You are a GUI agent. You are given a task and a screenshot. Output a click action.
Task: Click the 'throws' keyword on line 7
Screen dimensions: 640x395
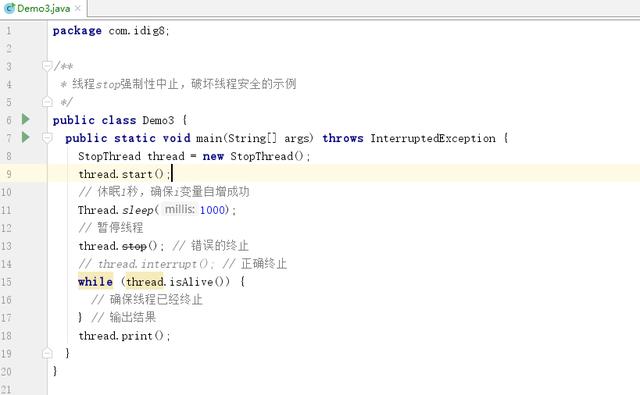point(342,138)
